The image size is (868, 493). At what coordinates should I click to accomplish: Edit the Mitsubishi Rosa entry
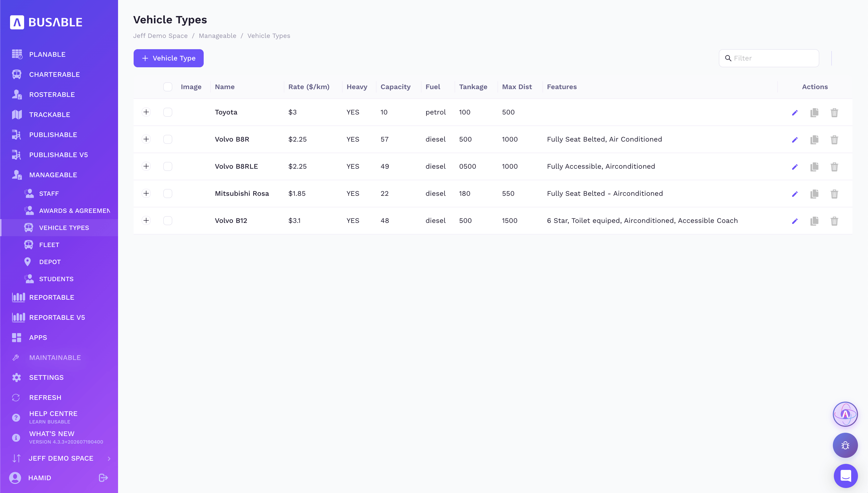pos(795,194)
